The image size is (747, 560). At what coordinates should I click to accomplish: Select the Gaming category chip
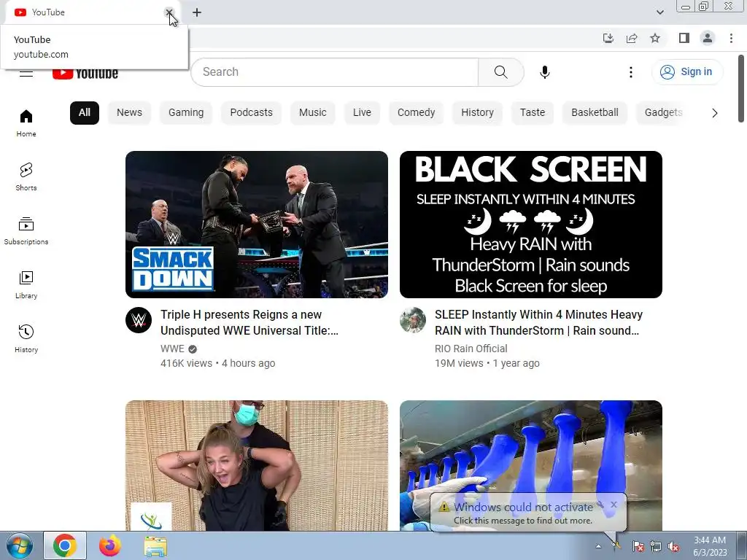click(186, 113)
